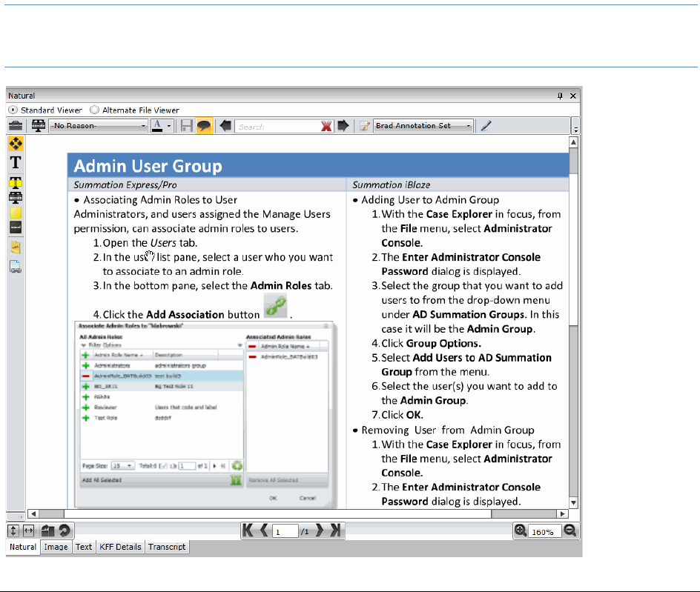Click the zoom in magnifier icon

coord(521,531)
